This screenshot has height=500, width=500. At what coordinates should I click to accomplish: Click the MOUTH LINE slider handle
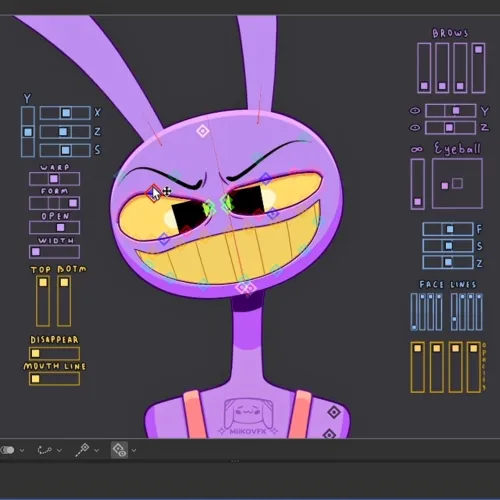35,379
